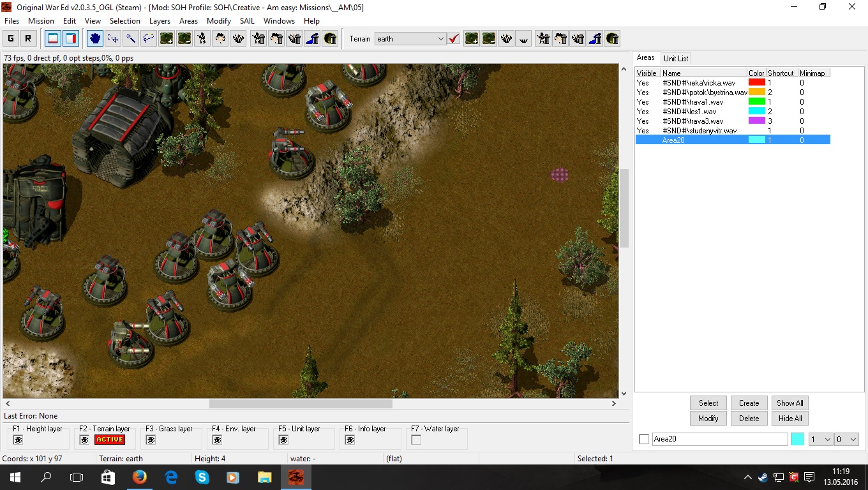Screen dimensions: 868x490
Task: Click the Show All button
Action: (x=790, y=403)
